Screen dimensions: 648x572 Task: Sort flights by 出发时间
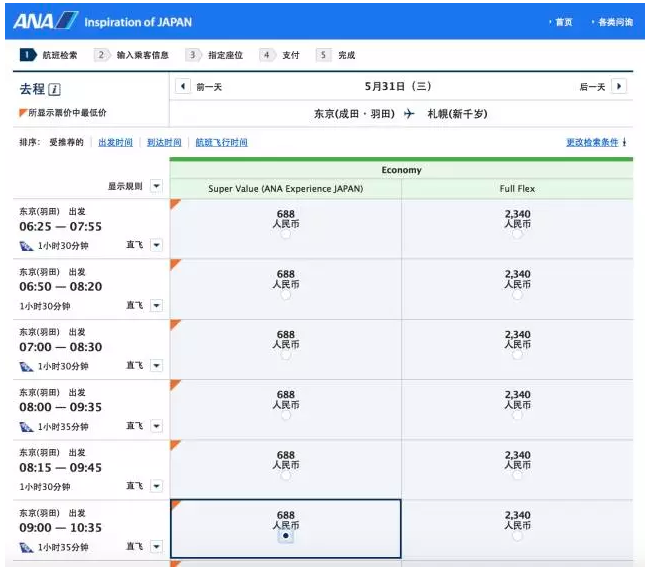[115, 143]
